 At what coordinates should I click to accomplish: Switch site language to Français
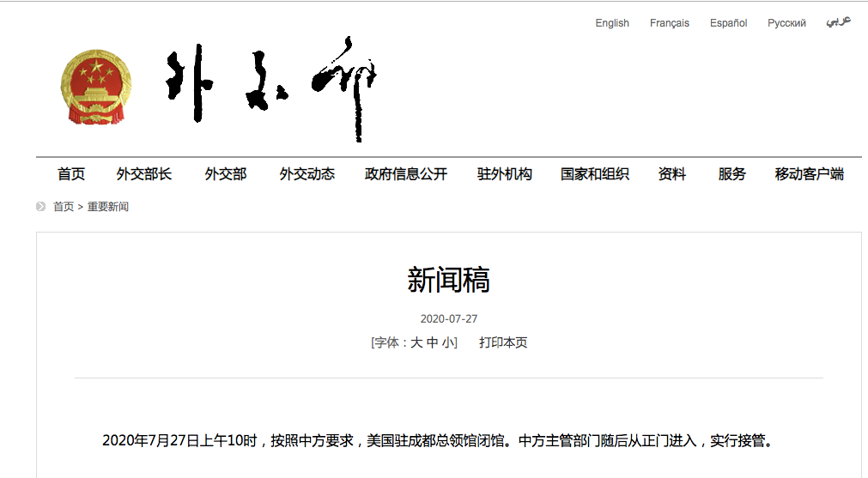[670, 23]
